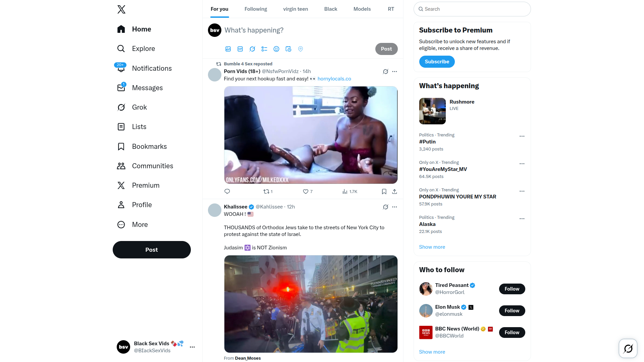
Task: Follow the Tired Peasant account
Action: click(512, 289)
